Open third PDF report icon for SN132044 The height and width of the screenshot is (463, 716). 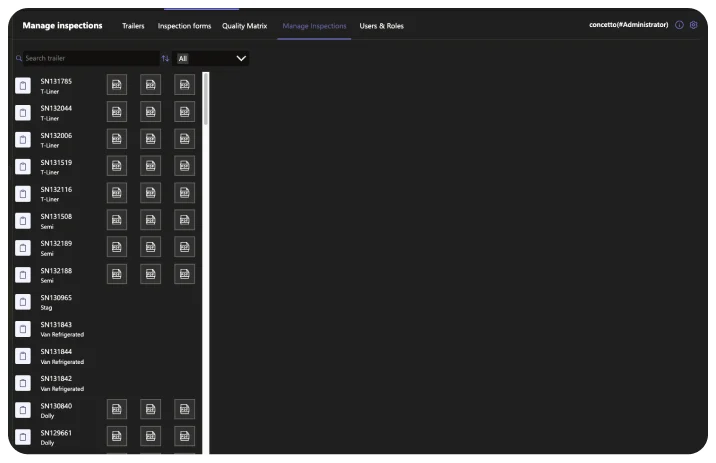(x=184, y=112)
